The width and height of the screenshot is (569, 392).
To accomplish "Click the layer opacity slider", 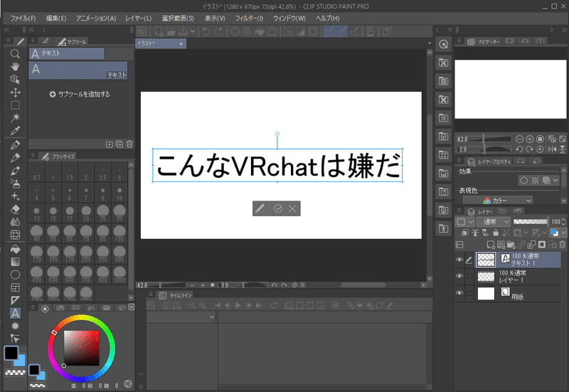I will pos(531,221).
